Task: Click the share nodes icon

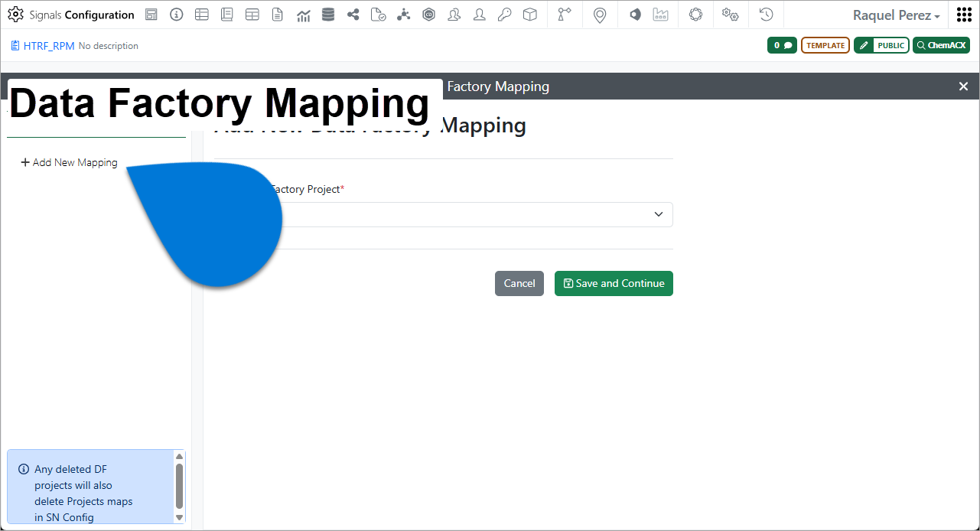Action: click(x=353, y=15)
